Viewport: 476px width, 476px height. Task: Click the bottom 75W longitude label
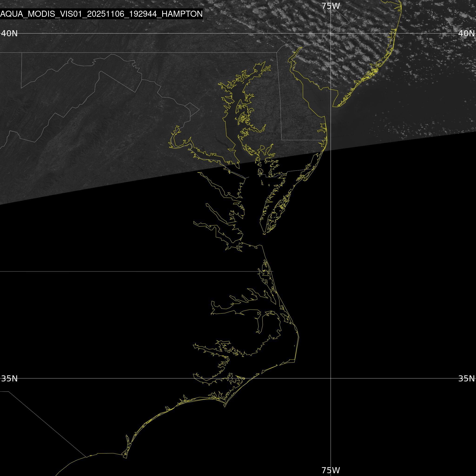click(331, 470)
